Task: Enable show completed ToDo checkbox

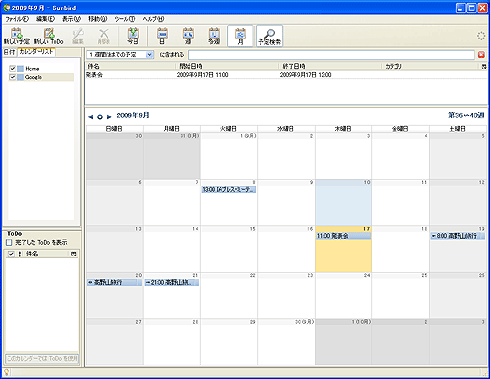Action: point(9,242)
